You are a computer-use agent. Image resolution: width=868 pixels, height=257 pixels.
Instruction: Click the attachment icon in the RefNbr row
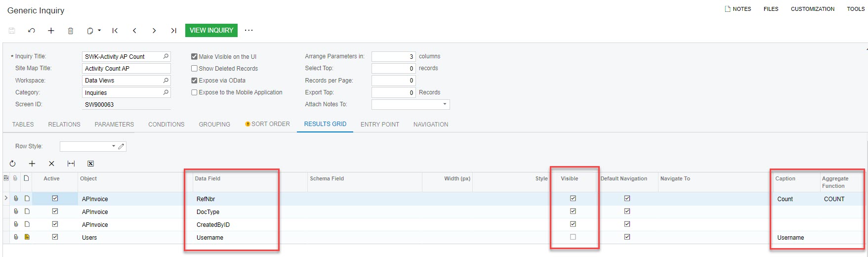pyautogui.click(x=16, y=199)
